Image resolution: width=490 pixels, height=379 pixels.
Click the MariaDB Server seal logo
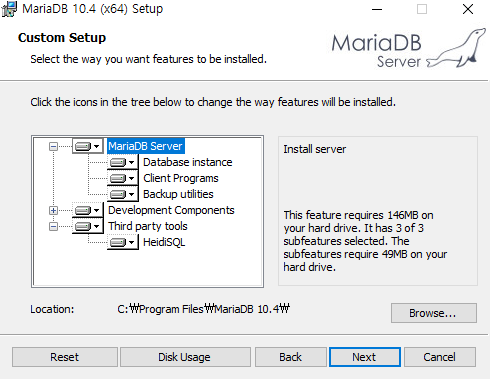(x=408, y=49)
